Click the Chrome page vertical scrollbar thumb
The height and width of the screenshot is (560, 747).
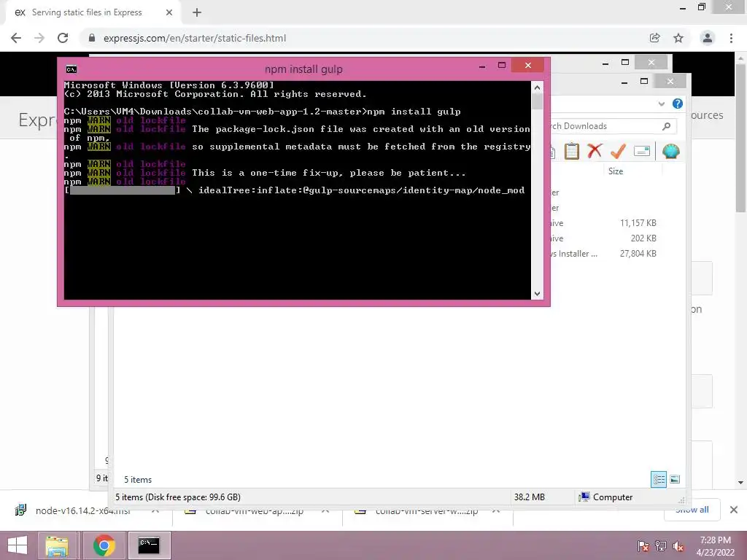[741, 138]
